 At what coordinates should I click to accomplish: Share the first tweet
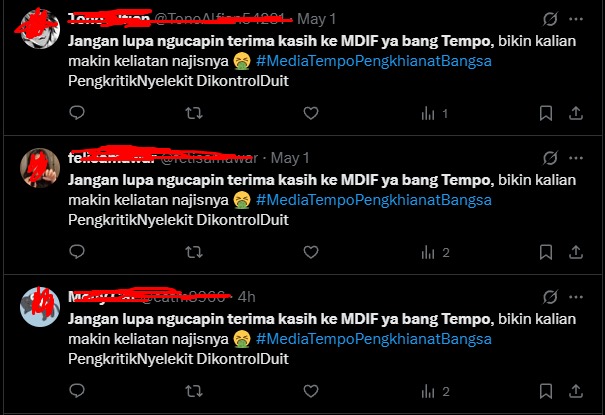[576, 113]
